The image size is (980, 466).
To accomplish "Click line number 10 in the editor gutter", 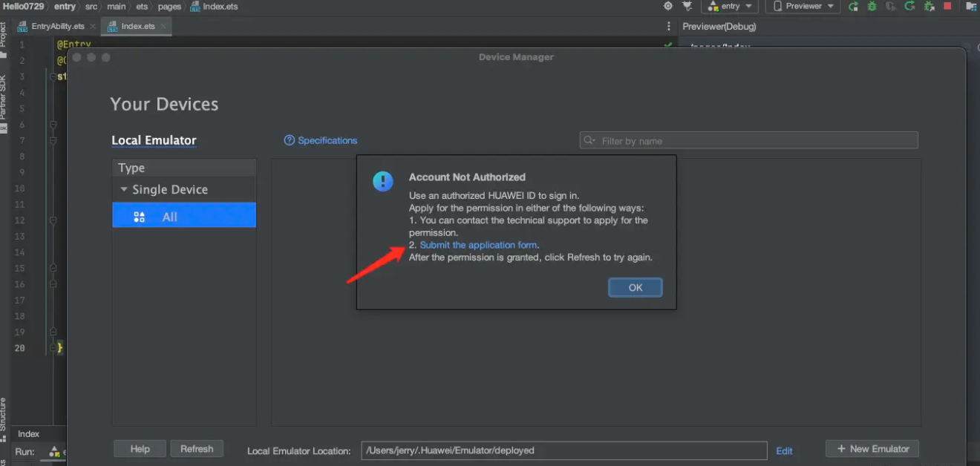I will (x=20, y=188).
